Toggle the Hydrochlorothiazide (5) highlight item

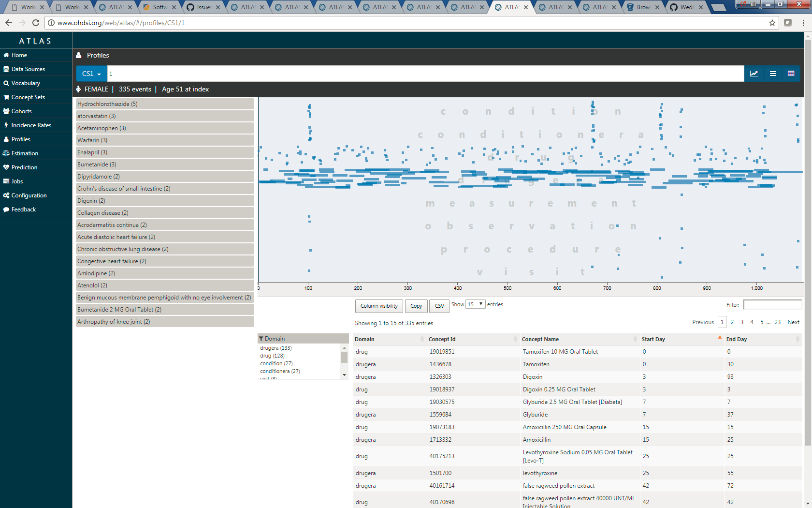[165, 104]
